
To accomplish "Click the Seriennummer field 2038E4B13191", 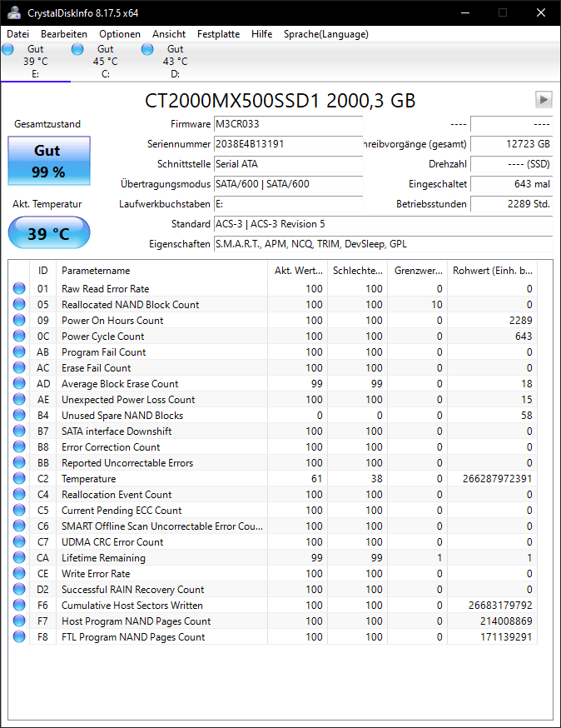I will pyautogui.click(x=288, y=144).
